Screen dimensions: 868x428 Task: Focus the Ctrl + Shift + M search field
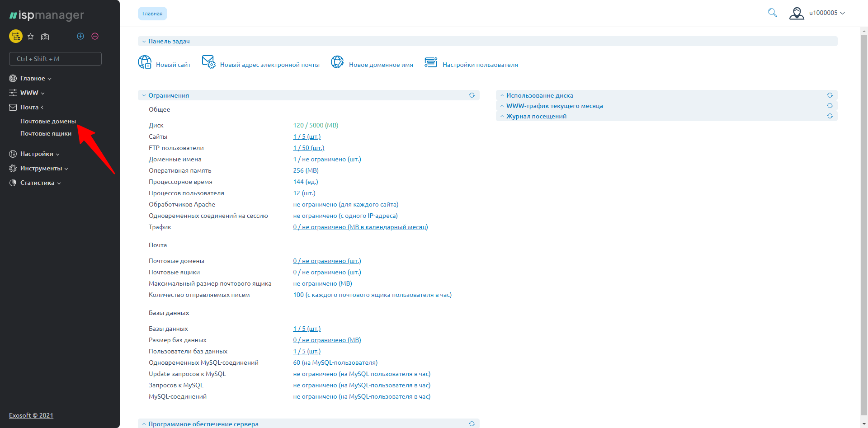(x=55, y=59)
